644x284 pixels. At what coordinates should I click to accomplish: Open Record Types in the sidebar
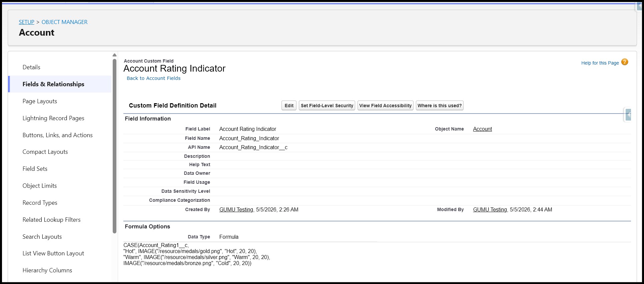(x=40, y=203)
